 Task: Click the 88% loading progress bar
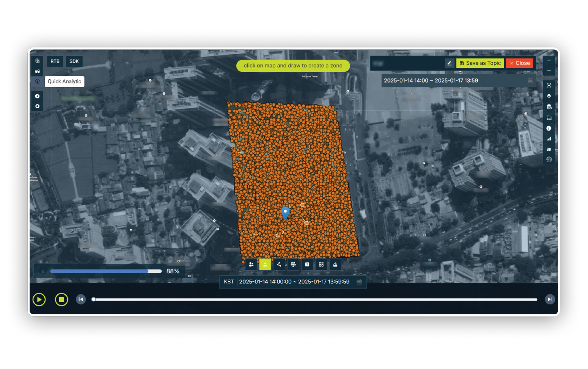click(106, 271)
